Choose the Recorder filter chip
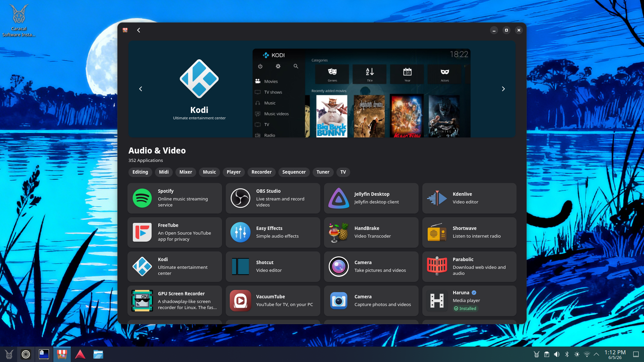Viewport: 644px width, 362px height. coord(262,172)
